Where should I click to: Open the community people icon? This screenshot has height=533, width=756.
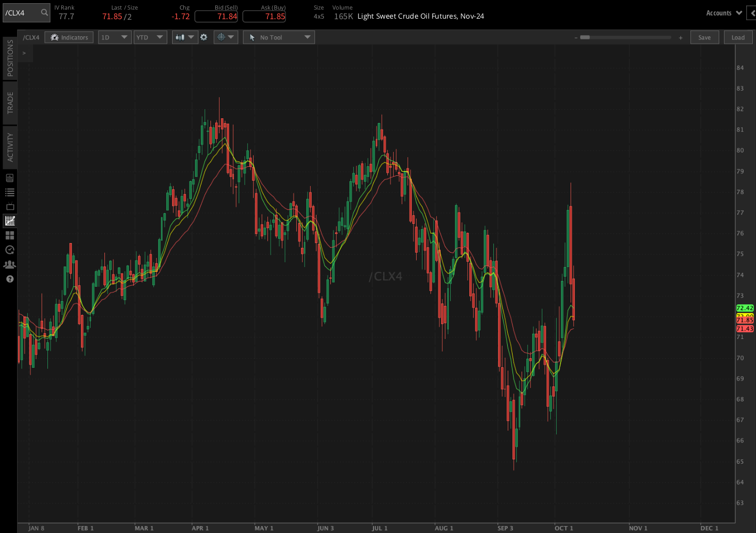point(10,264)
